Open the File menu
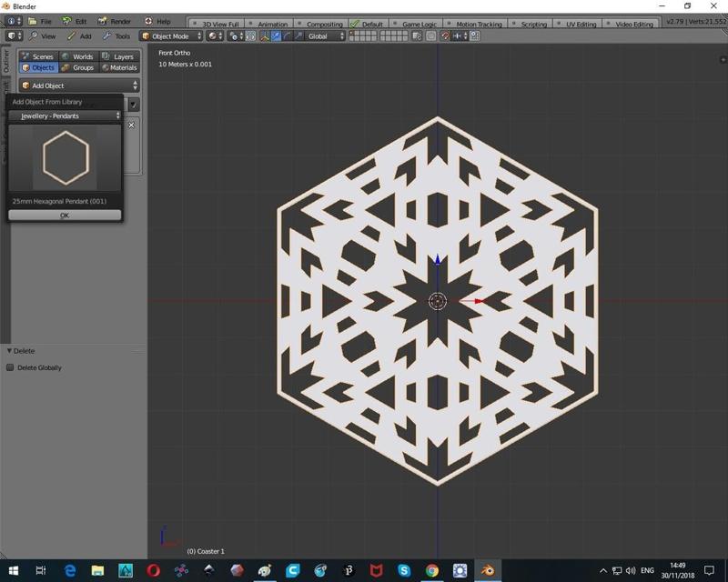728x582 pixels. 40,21
